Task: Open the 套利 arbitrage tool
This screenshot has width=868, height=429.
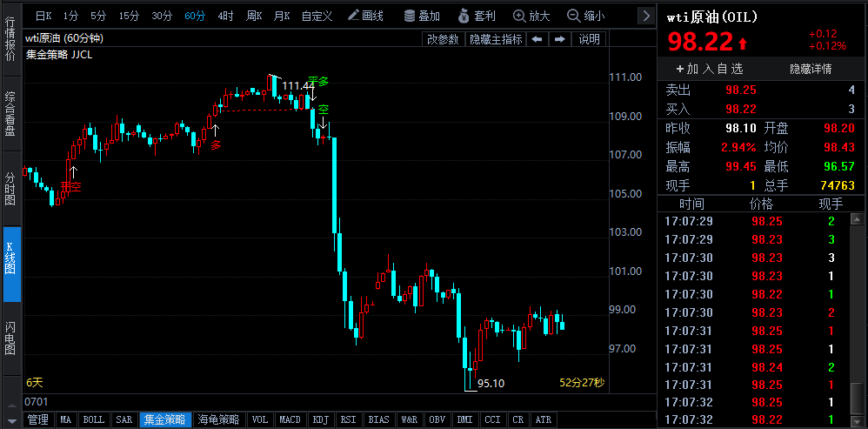Action: click(476, 16)
